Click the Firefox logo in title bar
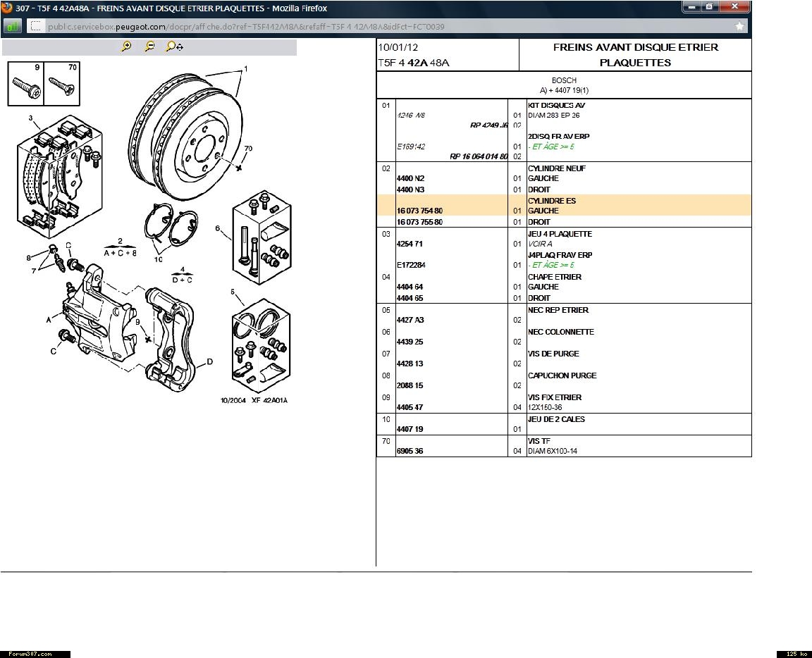This screenshot has height=658, width=812. click(x=7, y=8)
